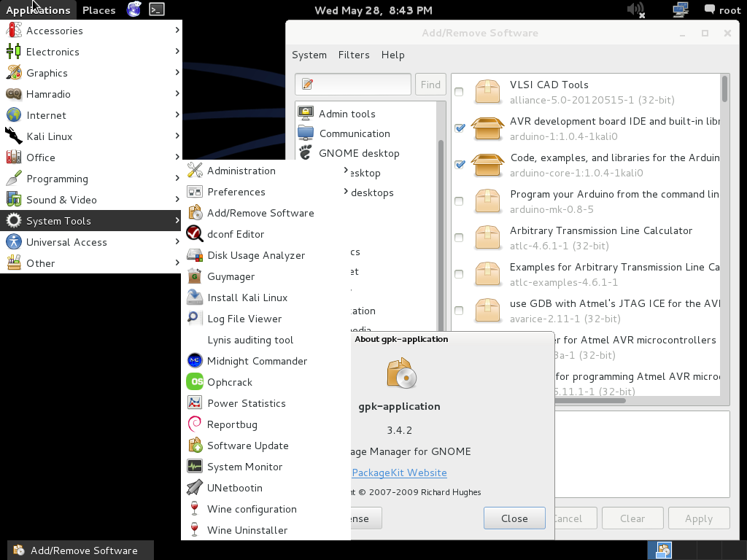Image resolution: width=747 pixels, height=560 pixels.
Task: Click the Power Statistics chart icon
Action: point(195,403)
